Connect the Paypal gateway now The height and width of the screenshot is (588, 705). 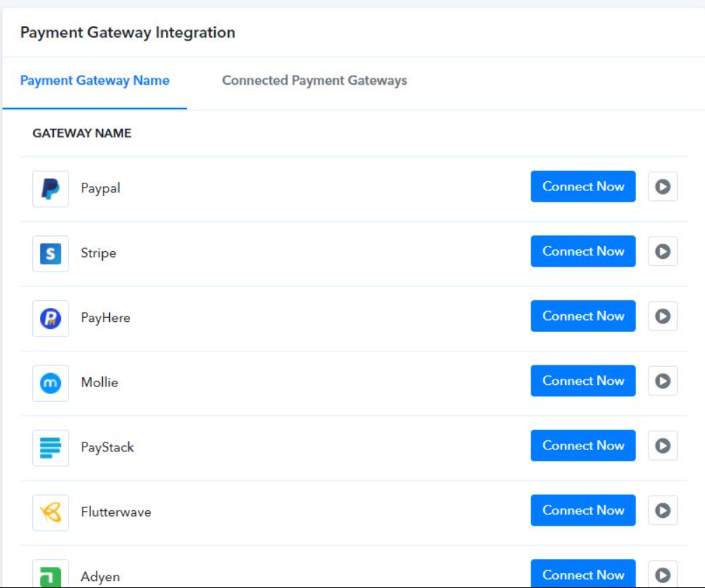(582, 187)
